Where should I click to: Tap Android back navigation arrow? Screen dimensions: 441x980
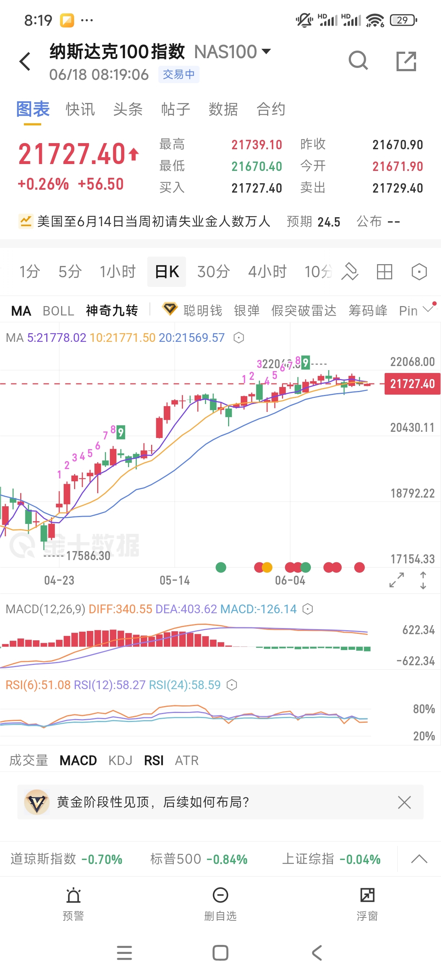coord(317,953)
